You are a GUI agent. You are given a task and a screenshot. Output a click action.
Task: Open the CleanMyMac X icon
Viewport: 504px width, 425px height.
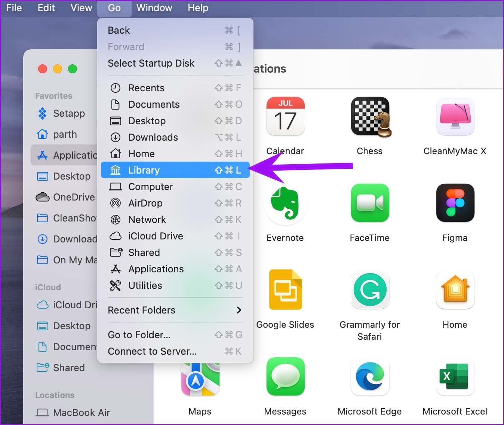455,117
